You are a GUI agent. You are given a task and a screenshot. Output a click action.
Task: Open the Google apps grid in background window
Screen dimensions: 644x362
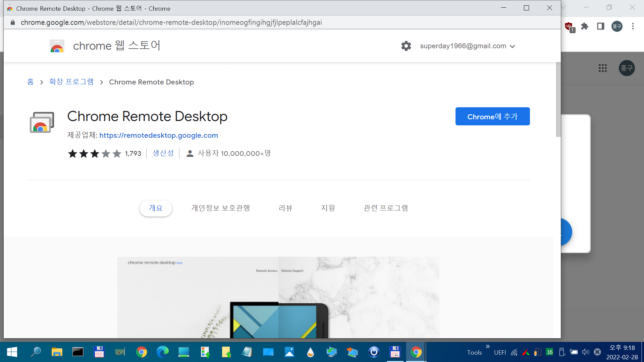(602, 68)
